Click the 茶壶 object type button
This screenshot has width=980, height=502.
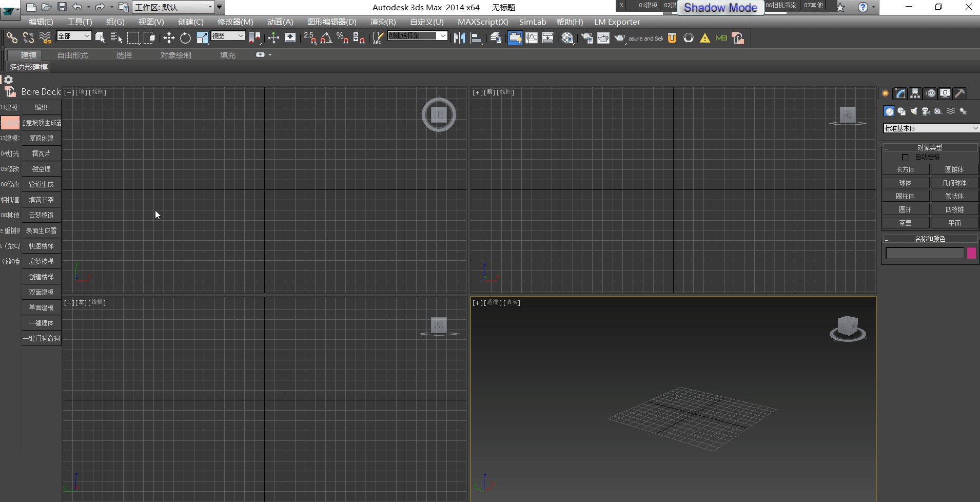pos(906,222)
